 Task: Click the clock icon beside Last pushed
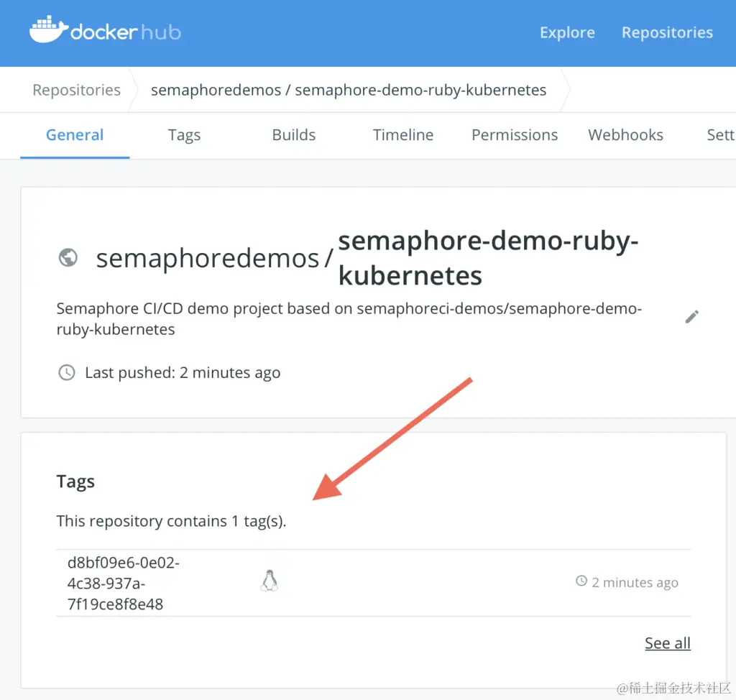coord(67,372)
